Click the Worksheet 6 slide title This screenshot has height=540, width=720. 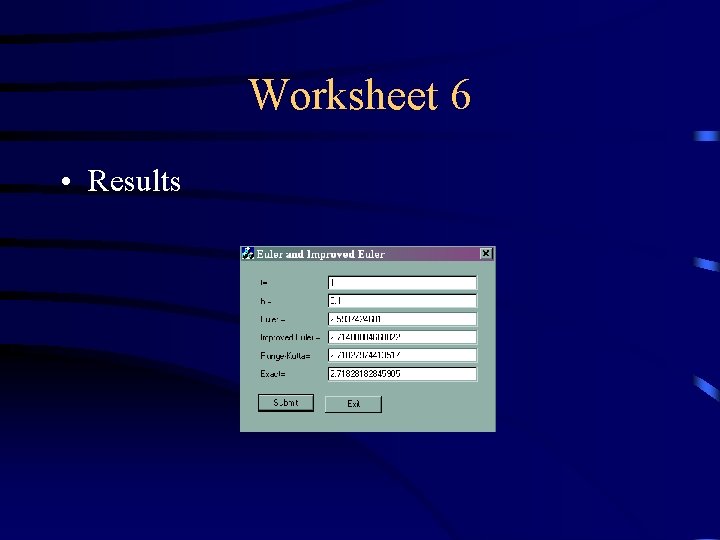coord(360,94)
